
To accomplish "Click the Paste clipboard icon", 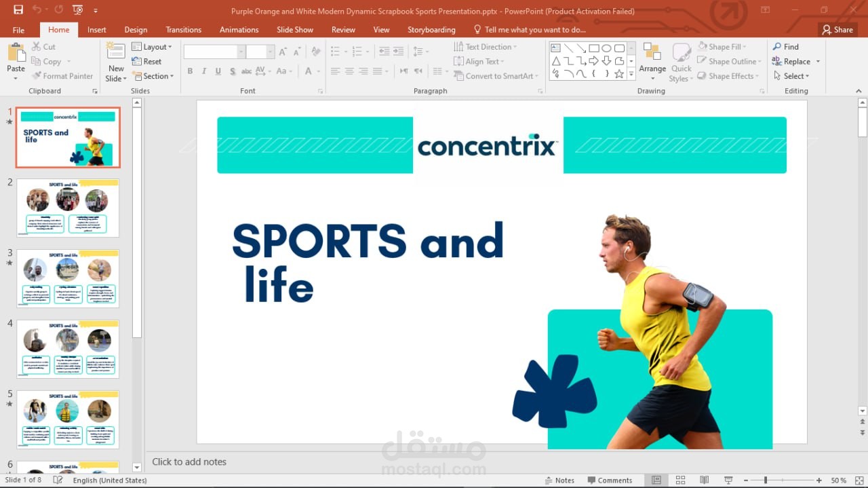I will click(x=16, y=52).
